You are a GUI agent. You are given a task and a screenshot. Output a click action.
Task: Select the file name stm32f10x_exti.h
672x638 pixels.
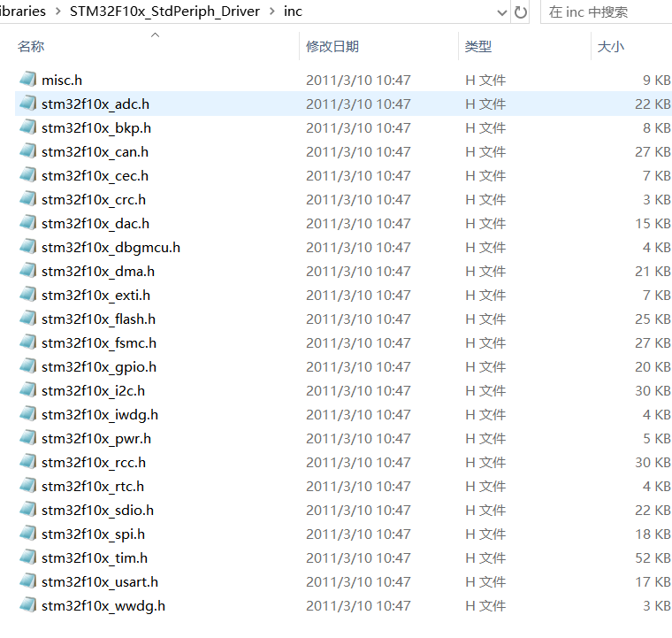(95, 296)
